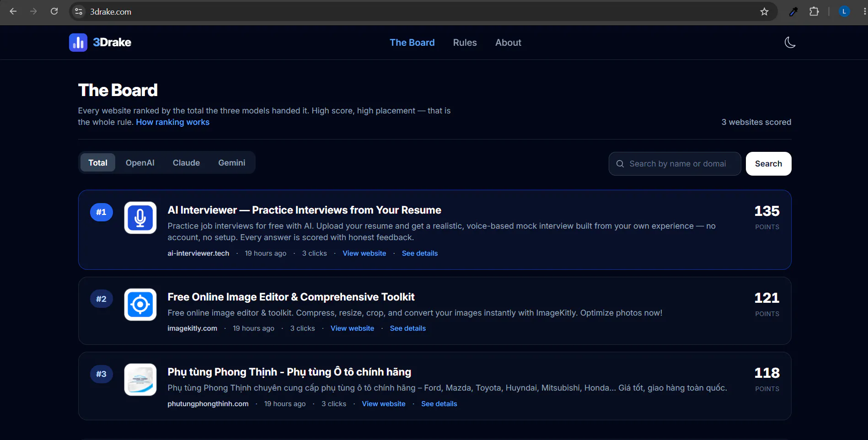Viewport: 868px width, 440px height.
Task: Click the #1 rank badge
Action: tap(102, 212)
